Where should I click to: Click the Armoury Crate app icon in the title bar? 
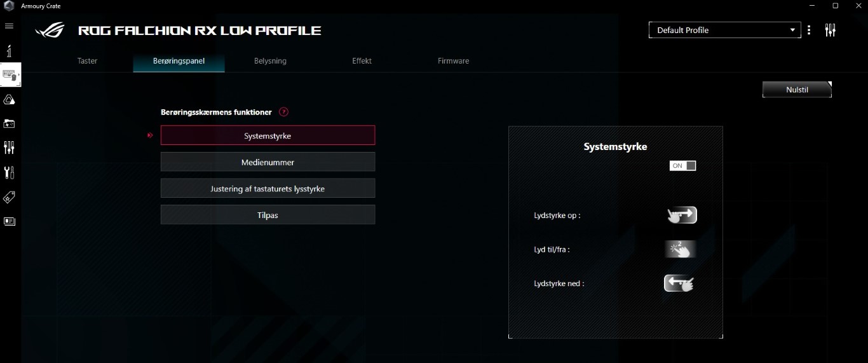[9, 6]
